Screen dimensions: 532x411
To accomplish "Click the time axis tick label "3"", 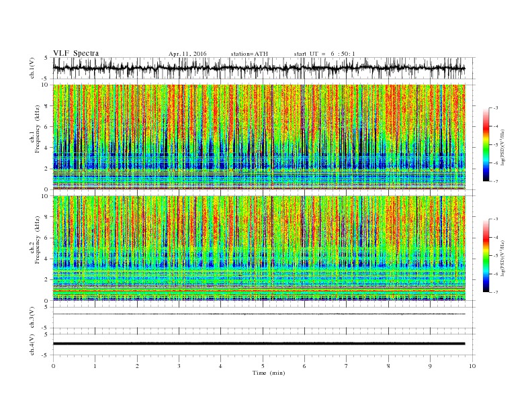I will click(x=179, y=366).
